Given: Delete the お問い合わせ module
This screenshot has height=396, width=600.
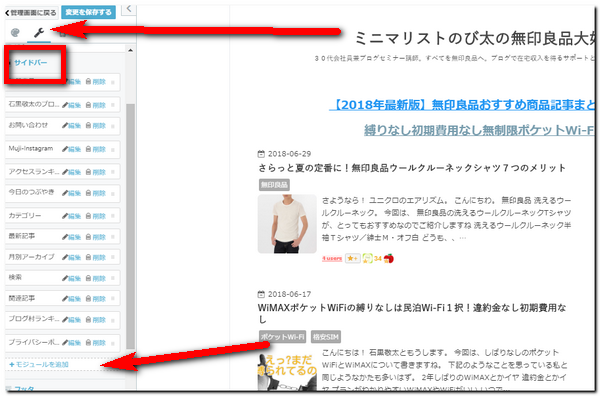Looking at the screenshot, I should [x=96, y=126].
